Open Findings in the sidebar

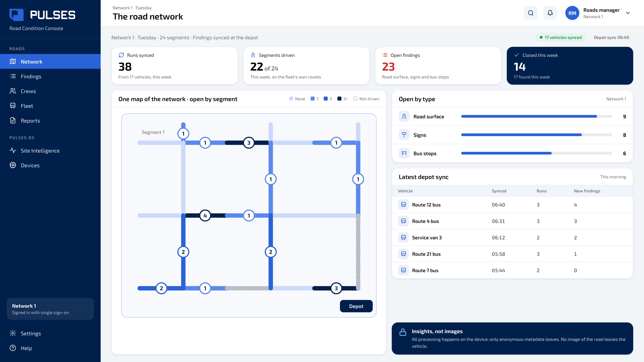(50, 76)
